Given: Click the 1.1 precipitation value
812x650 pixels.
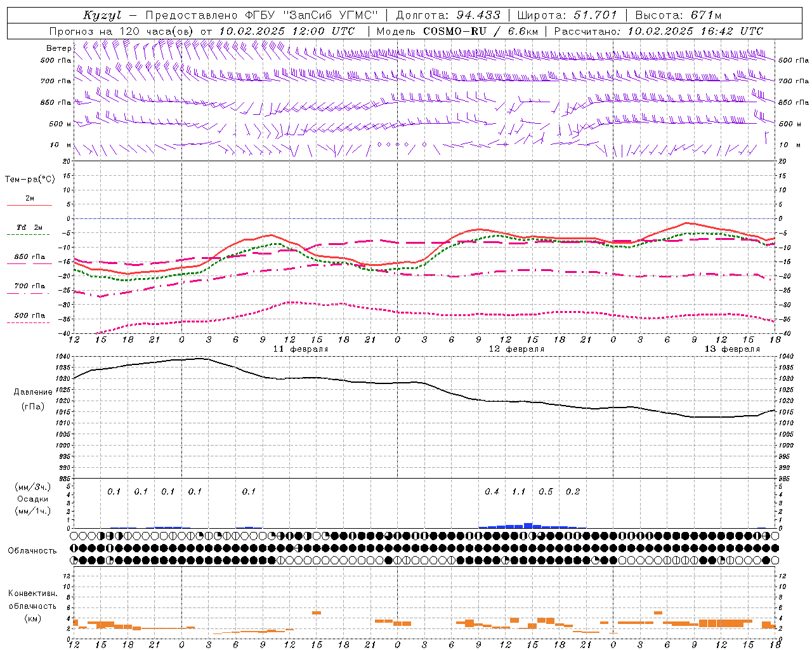Looking at the screenshot, I should coord(519,492).
